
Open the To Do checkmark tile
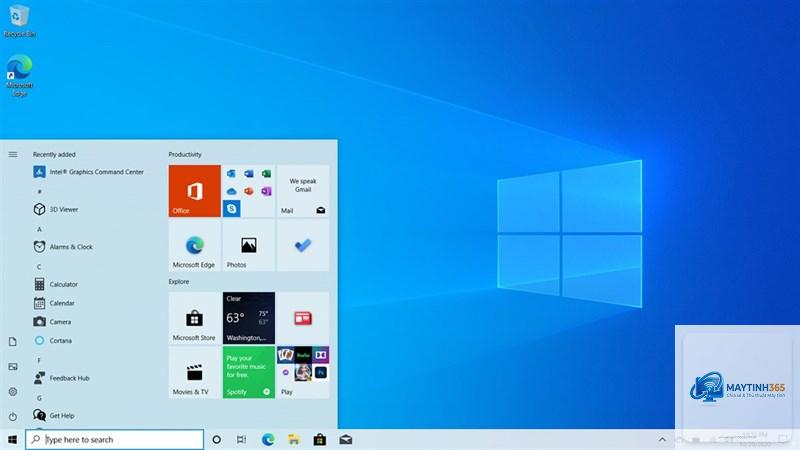click(303, 245)
